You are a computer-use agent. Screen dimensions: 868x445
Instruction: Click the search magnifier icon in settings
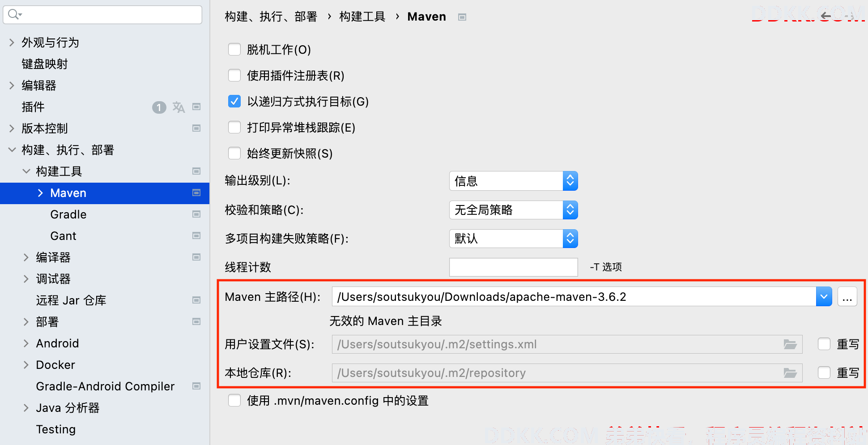point(14,14)
